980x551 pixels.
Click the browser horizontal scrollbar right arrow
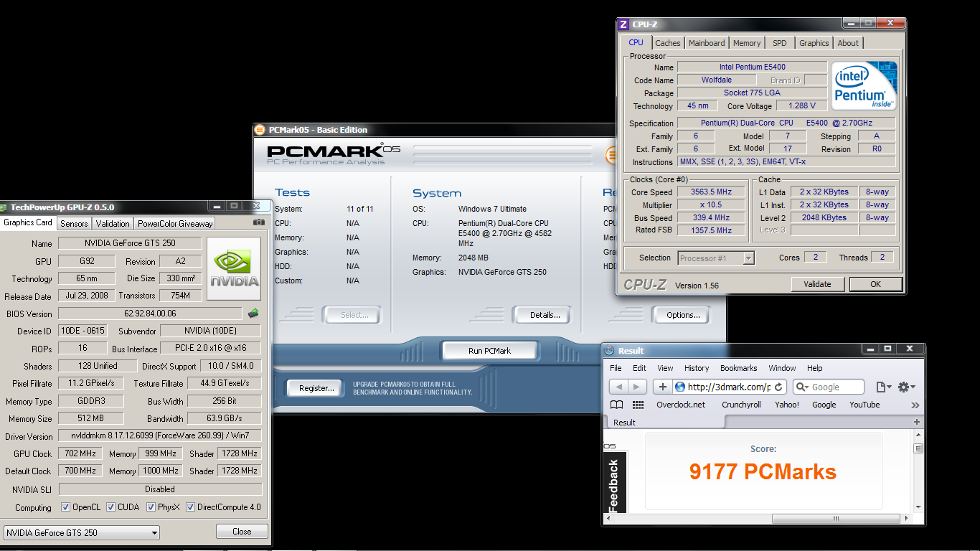pyautogui.click(x=907, y=519)
